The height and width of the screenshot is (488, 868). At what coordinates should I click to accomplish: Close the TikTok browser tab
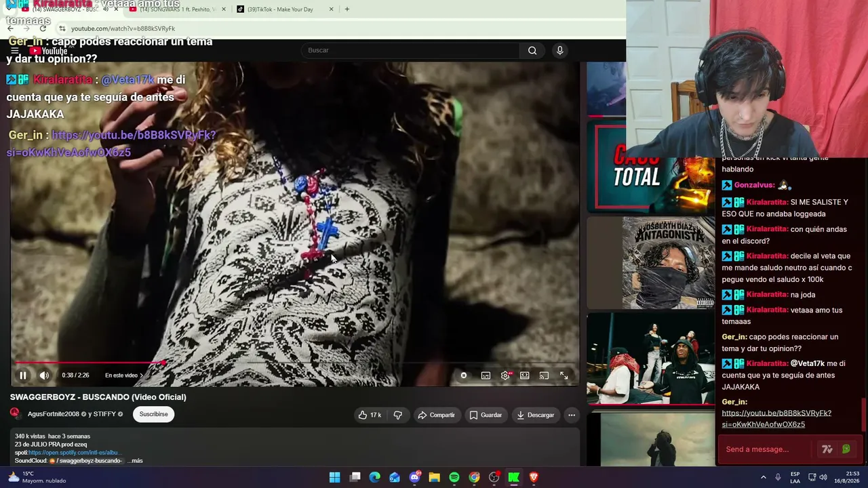(332, 9)
